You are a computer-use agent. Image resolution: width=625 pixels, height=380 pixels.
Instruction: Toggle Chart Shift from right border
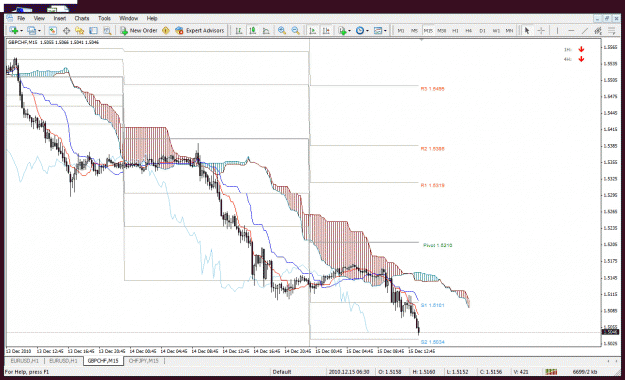tap(326, 31)
